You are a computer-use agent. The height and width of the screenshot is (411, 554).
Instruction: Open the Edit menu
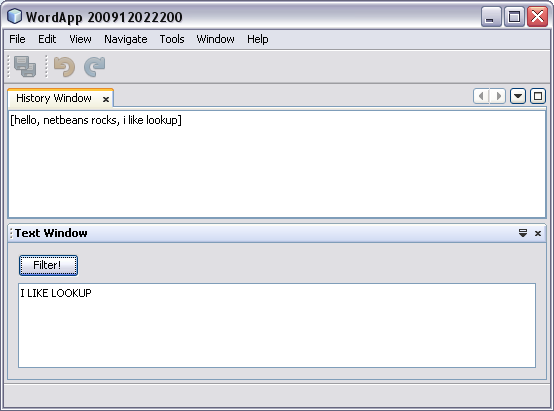point(47,39)
